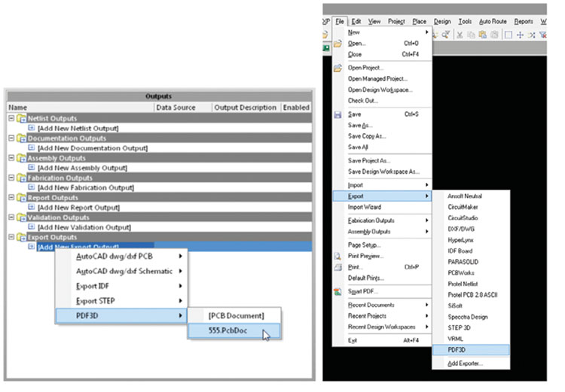Click the Open Project folder icon

pos(337,68)
